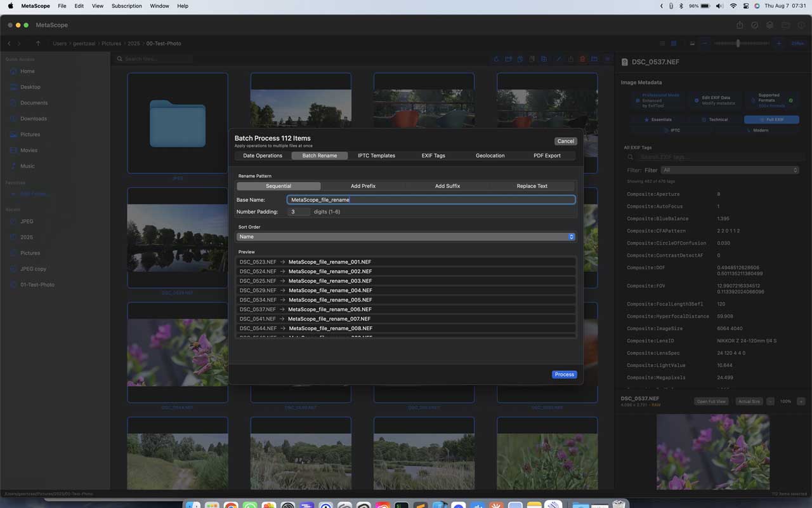Click the share icon in the title bar

pos(740,25)
